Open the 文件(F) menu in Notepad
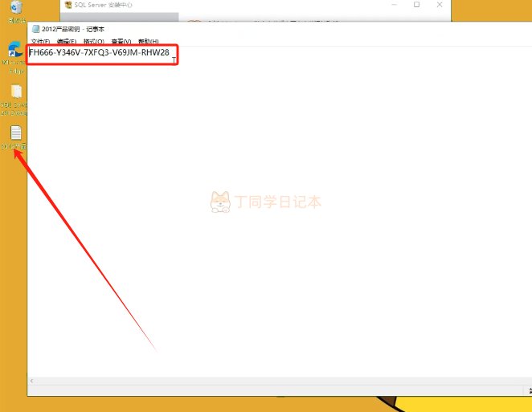532x412 pixels. (40, 42)
